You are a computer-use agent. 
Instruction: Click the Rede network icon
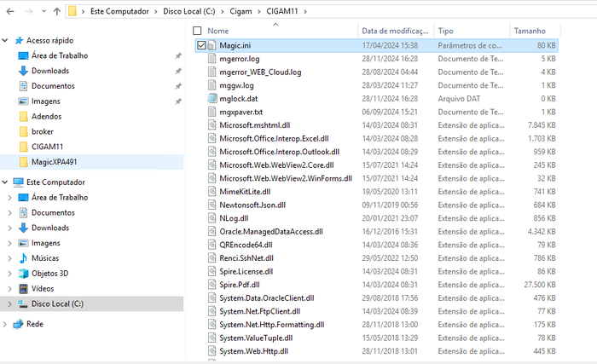click(x=18, y=324)
